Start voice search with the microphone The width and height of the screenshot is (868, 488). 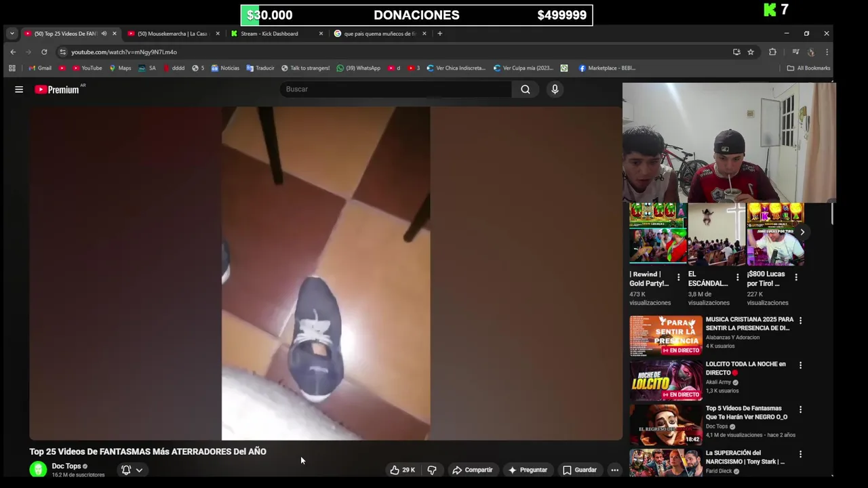(x=555, y=89)
